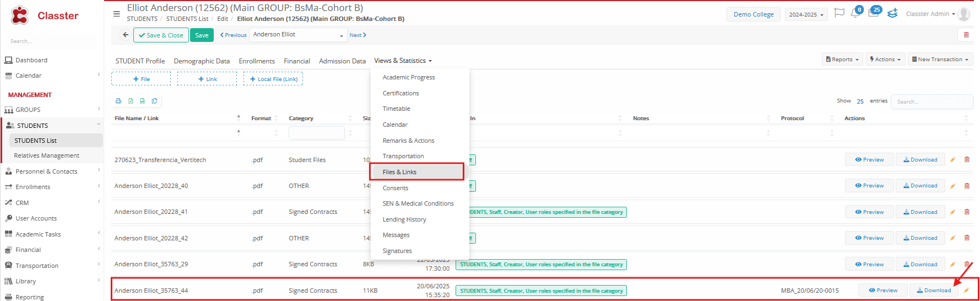
Task: Switch to the Demographic Data tab
Action: tap(202, 61)
